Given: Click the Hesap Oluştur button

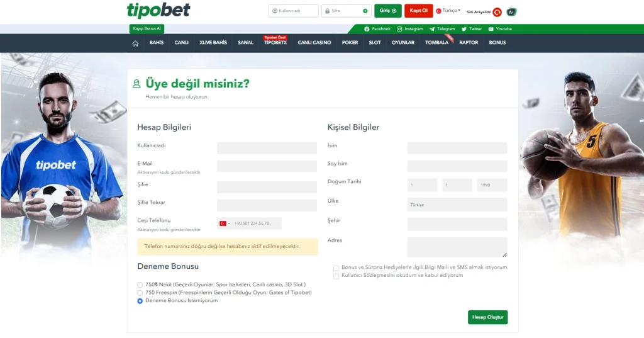Looking at the screenshot, I should 487,317.
